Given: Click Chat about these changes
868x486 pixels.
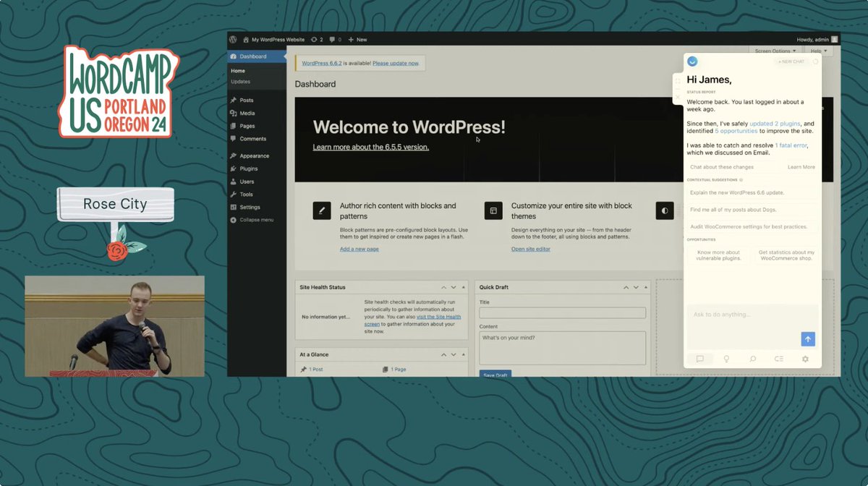Looking at the screenshot, I should click(x=722, y=167).
